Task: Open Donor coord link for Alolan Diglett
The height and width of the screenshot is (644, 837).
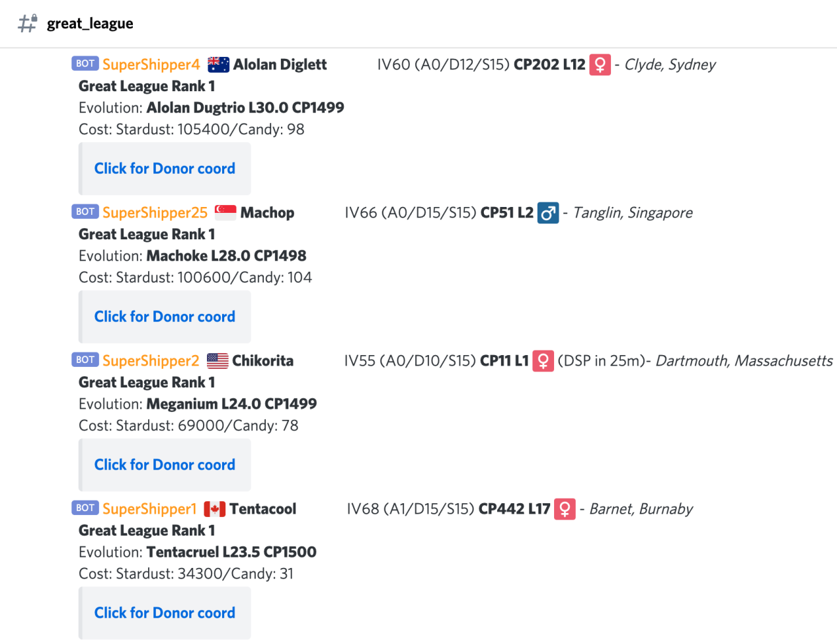Action: (x=165, y=169)
